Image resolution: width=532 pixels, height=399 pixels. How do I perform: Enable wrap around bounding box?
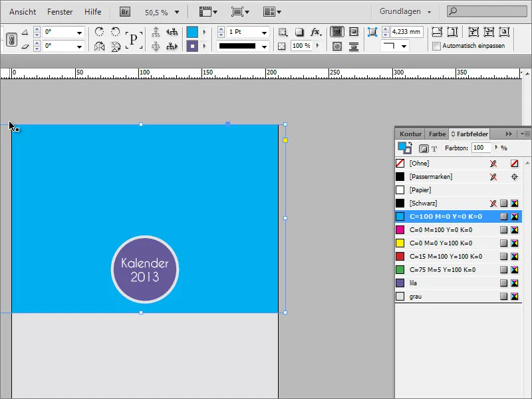click(x=354, y=32)
